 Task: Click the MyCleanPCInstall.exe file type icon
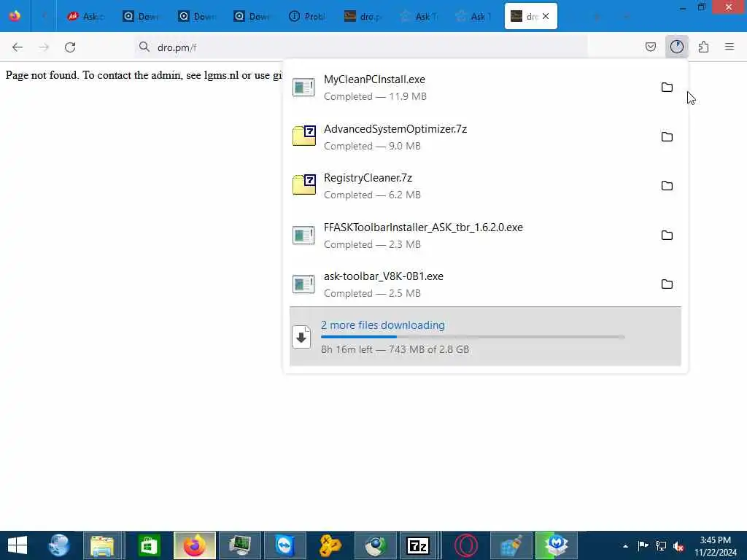pyautogui.click(x=303, y=87)
